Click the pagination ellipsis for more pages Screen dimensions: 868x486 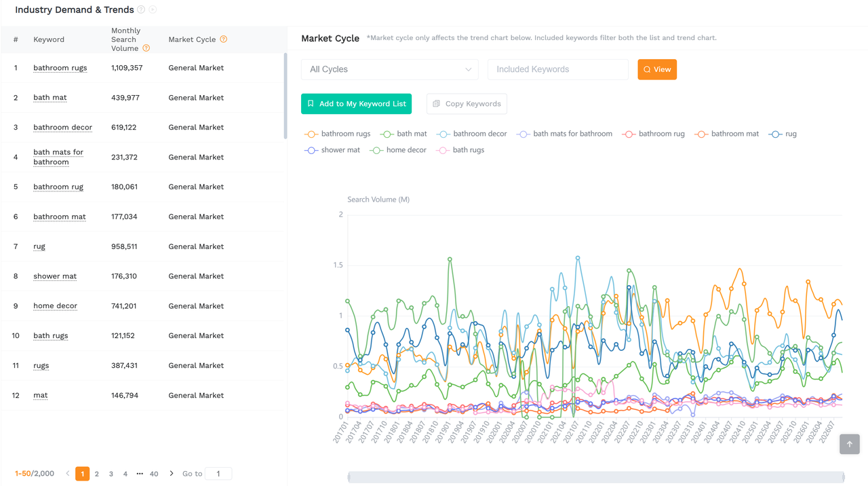[140, 474]
